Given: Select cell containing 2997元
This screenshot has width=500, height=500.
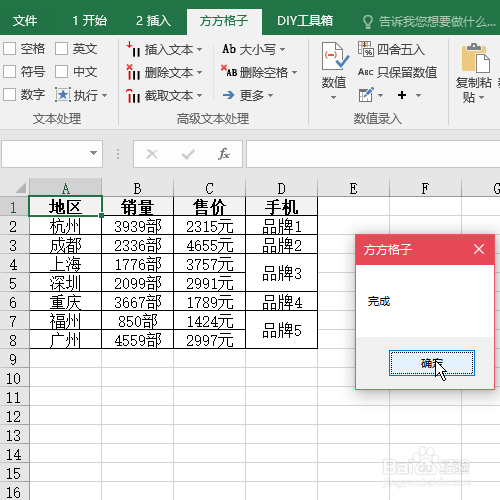Looking at the screenshot, I should tap(209, 340).
